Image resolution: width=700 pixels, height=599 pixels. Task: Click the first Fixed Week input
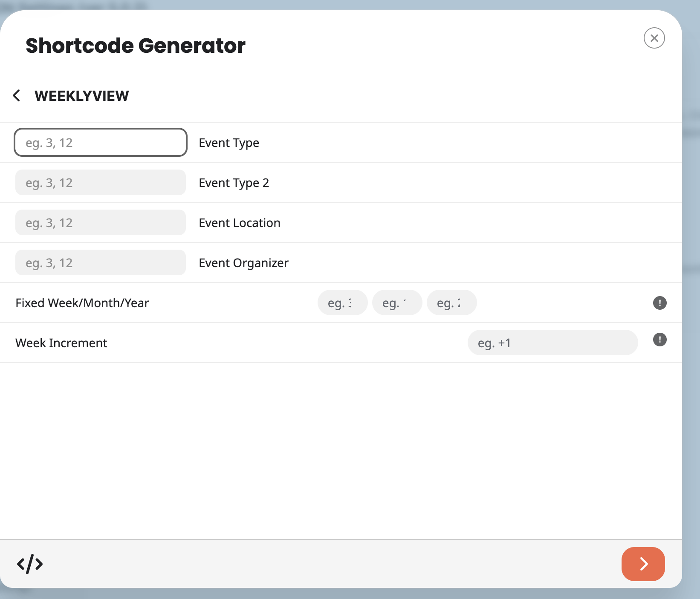tap(342, 303)
